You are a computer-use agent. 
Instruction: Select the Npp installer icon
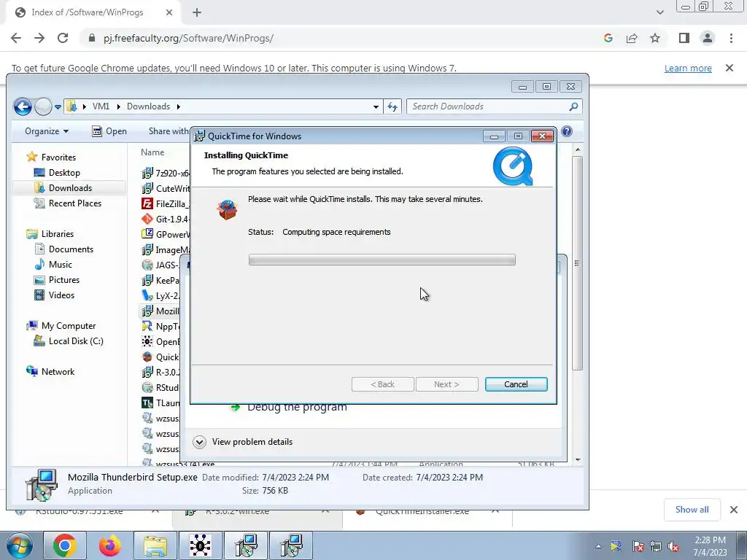click(147, 326)
